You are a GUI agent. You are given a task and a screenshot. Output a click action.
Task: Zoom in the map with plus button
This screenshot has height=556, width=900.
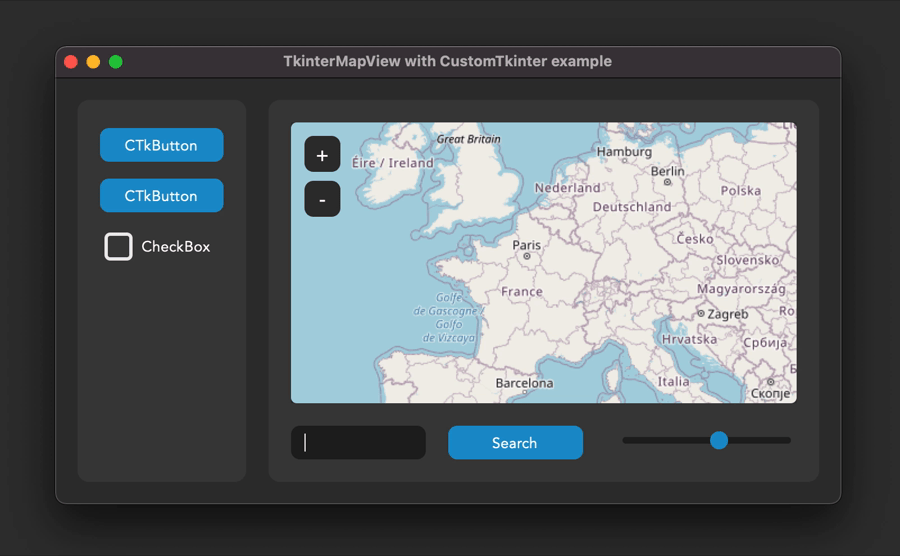click(322, 155)
